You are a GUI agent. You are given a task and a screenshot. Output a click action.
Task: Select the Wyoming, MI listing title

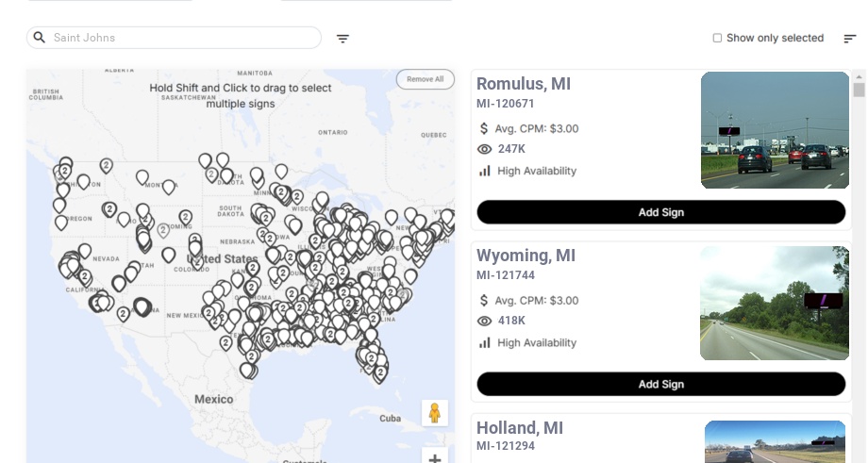coord(526,256)
